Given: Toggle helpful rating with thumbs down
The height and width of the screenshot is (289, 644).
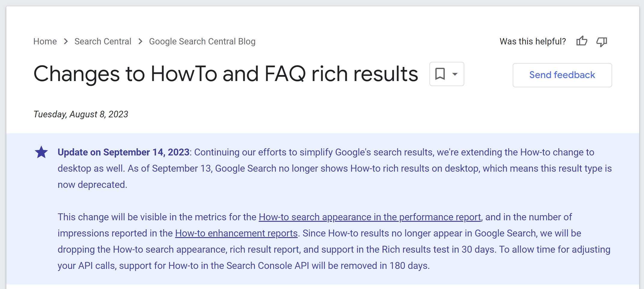Looking at the screenshot, I should click(x=602, y=42).
